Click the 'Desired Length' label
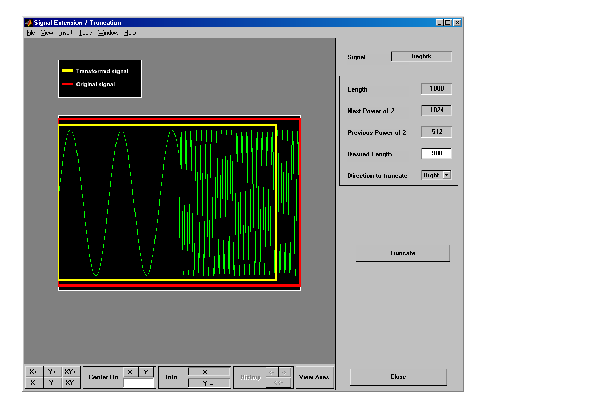The image size is (600, 413). coord(370,154)
